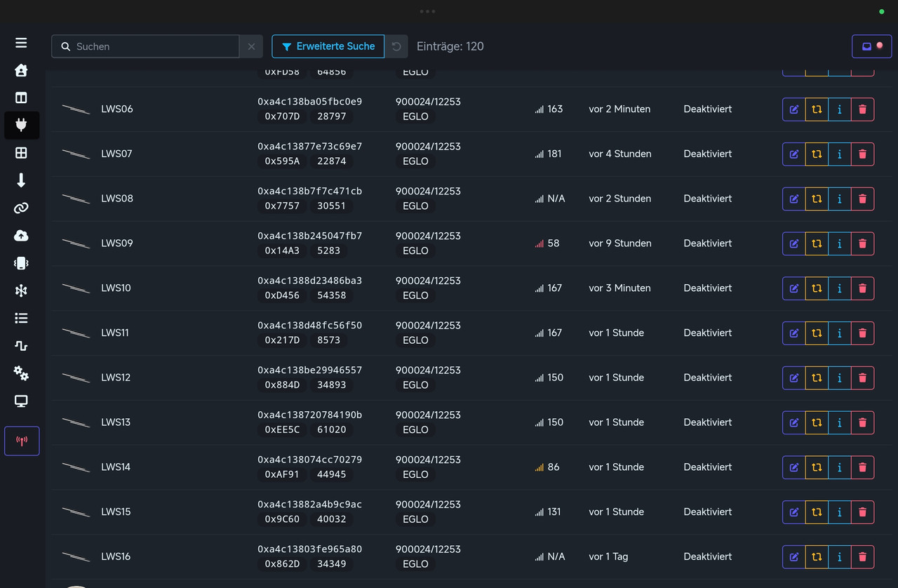Click the 28797 badge of LWS06
Image resolution: width=898 pixels, height=588 pixels.
pyautogui.click(x=332, y=116)
